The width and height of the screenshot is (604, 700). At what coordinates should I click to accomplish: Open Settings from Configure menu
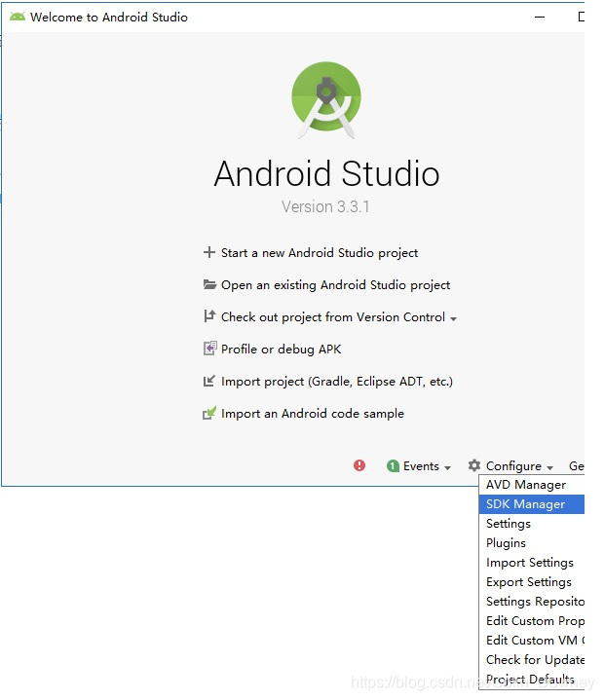(x=532, y=524)
